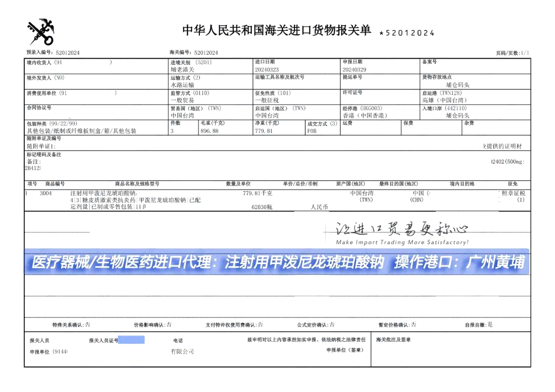The image size is (555, 392).
Task: Click the 一般贸易 supervision mode cell
Action: [x=182, y=100]
